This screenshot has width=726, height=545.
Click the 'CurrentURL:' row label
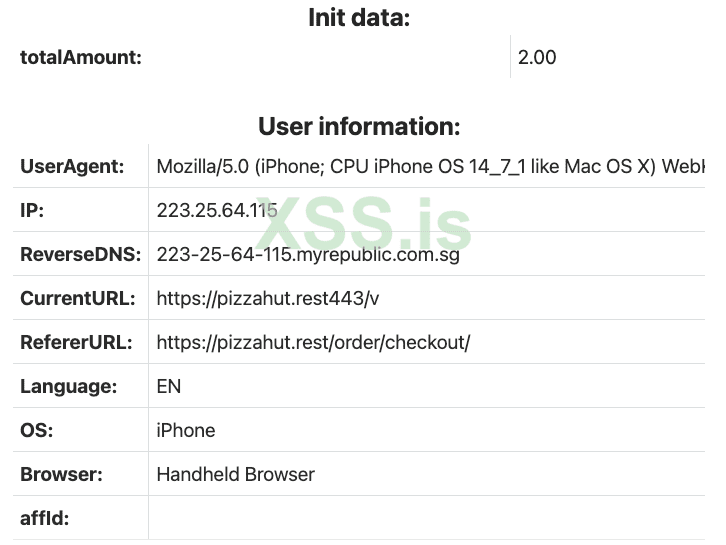[77, 298]
